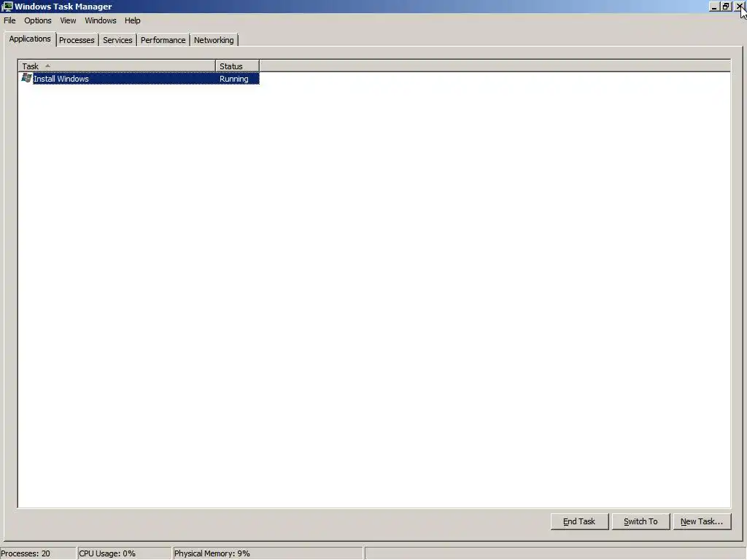Click the CPU Usage: 0% status entry
This screenshot has width=747, height=560.
click(124, 553)
